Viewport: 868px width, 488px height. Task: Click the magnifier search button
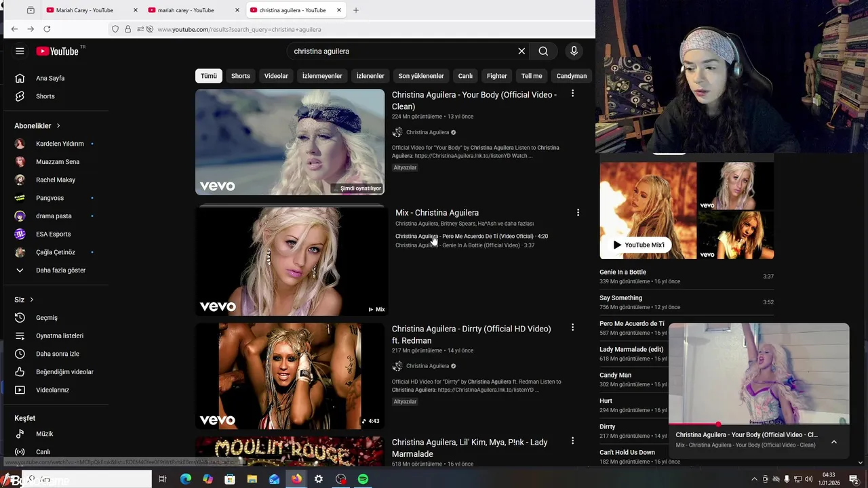543,51
